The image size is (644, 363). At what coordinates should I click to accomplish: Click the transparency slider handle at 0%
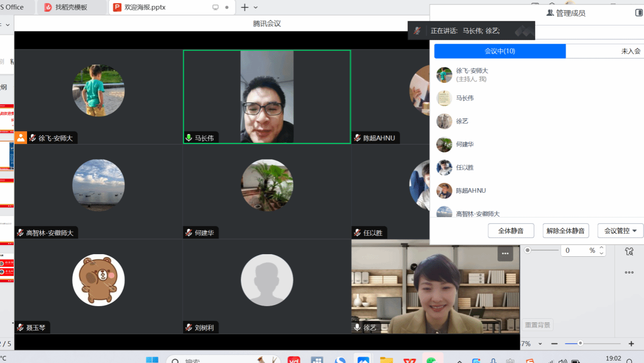click(528, 250)
